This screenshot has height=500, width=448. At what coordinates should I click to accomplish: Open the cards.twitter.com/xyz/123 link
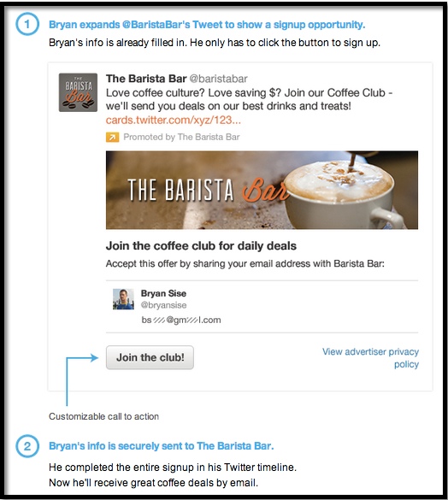(174, 121)
